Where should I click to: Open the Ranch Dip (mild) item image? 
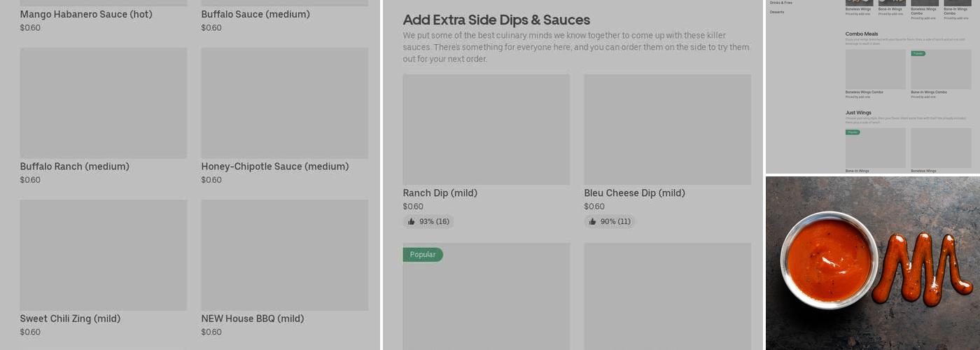[x=486, y=129]
